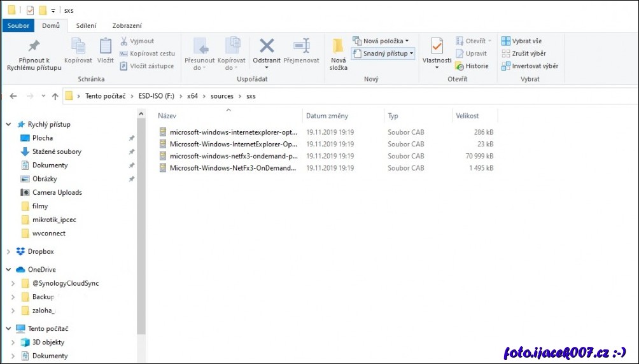Click the Odstranit delete X icon
Viewport: 639px width, 364px height.
[x=267, y=46]
